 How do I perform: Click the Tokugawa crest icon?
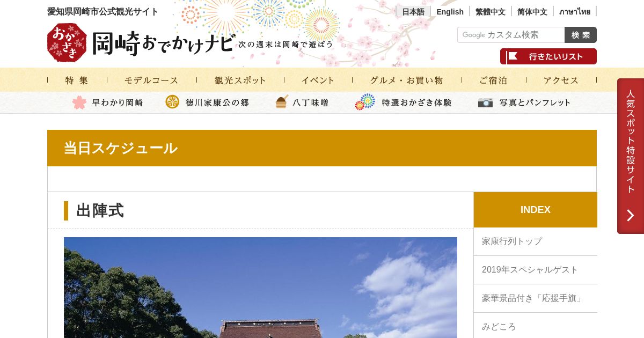click(x=172, y=102)
